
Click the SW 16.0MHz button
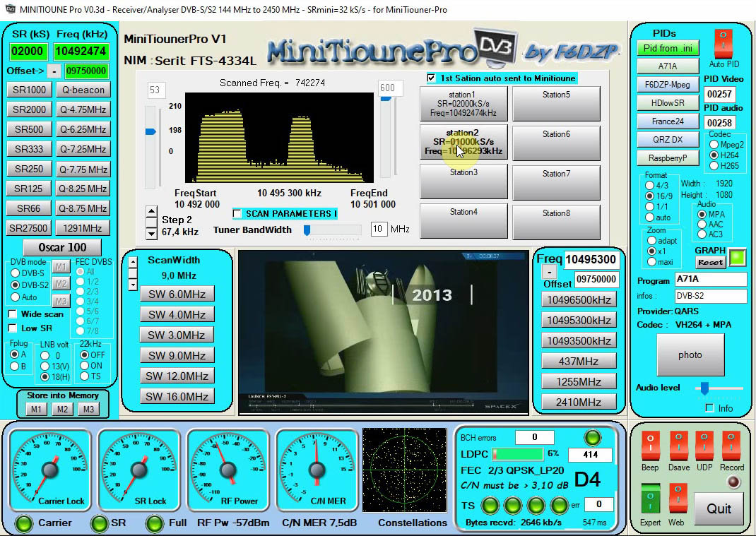tap(177, 397)
